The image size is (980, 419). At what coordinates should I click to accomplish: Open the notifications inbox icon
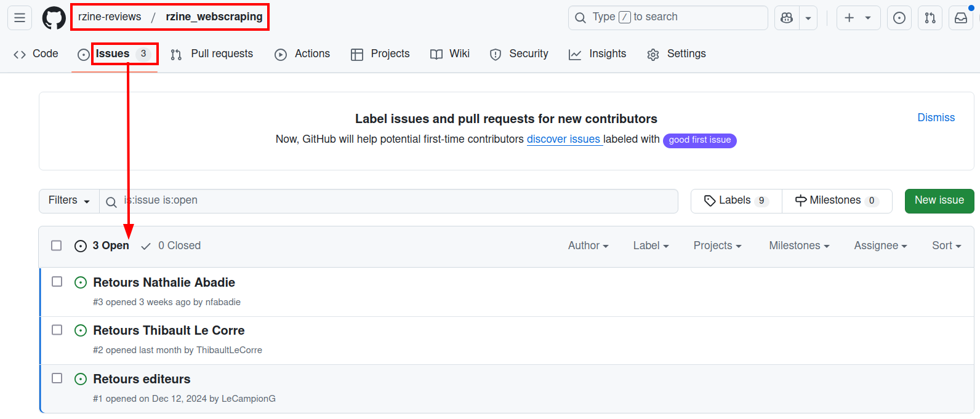tap(961, 18)
